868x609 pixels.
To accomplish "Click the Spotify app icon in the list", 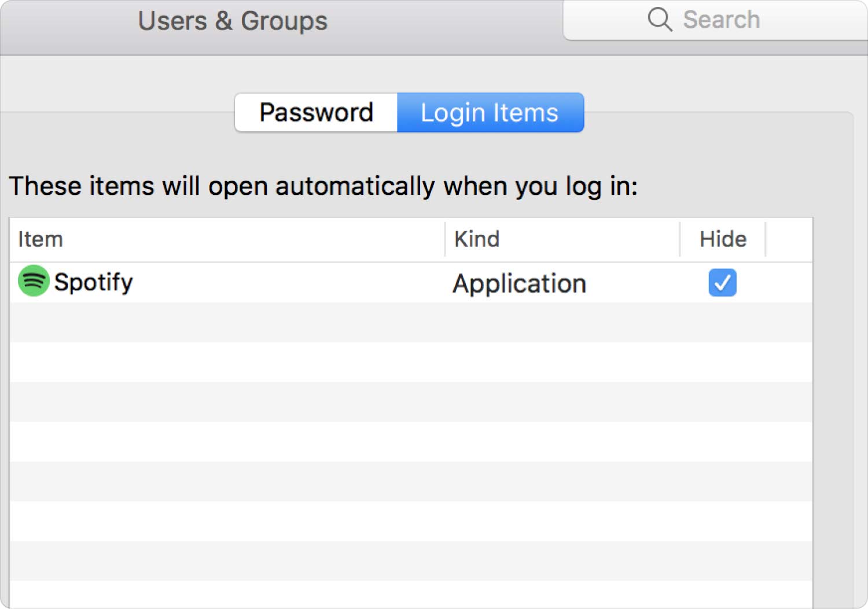I will point(34,281).
